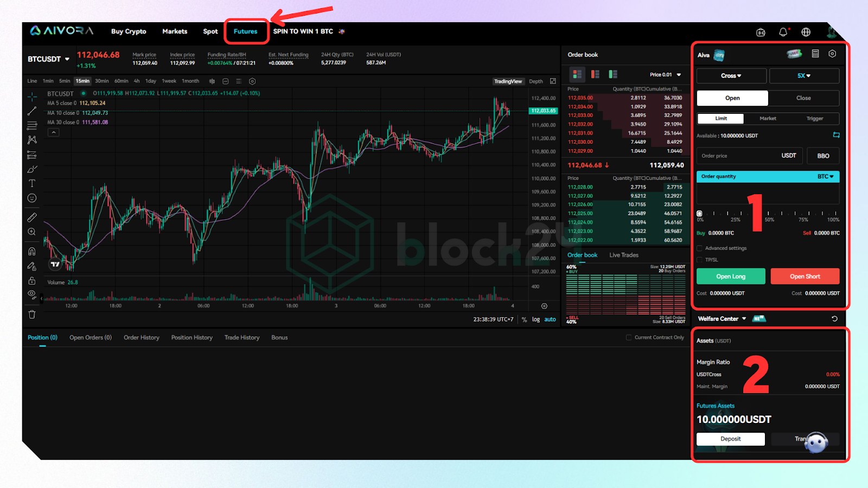Screen dimensions: 868x488
Task: Select the trend line drawing tool
Action: 32,111
